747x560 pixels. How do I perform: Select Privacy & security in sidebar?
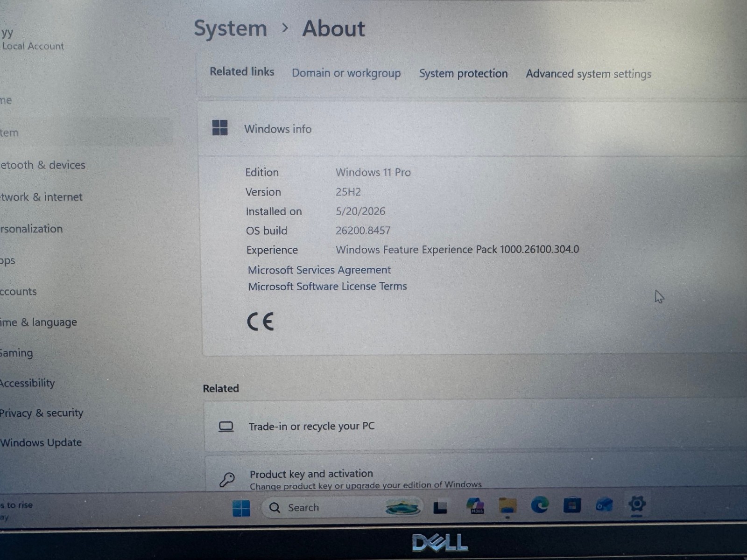tap(42, 413)
